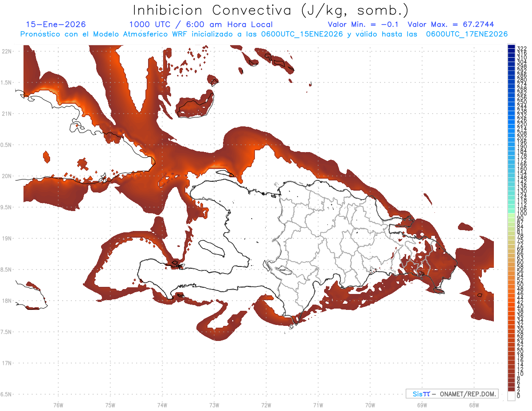
Task: Select the date text "15-Ene-2026"
Action: click(56, 24)
